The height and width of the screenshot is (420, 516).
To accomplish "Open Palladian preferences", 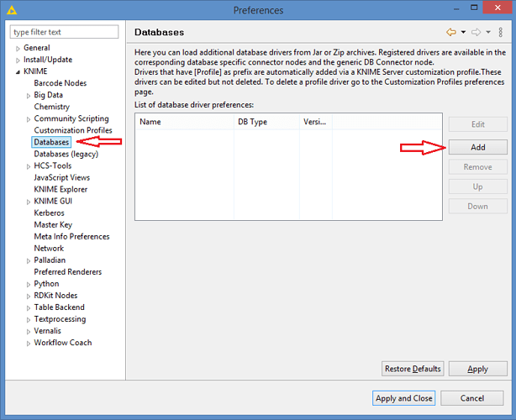I will pyautogui.click(x=50, y=260).
